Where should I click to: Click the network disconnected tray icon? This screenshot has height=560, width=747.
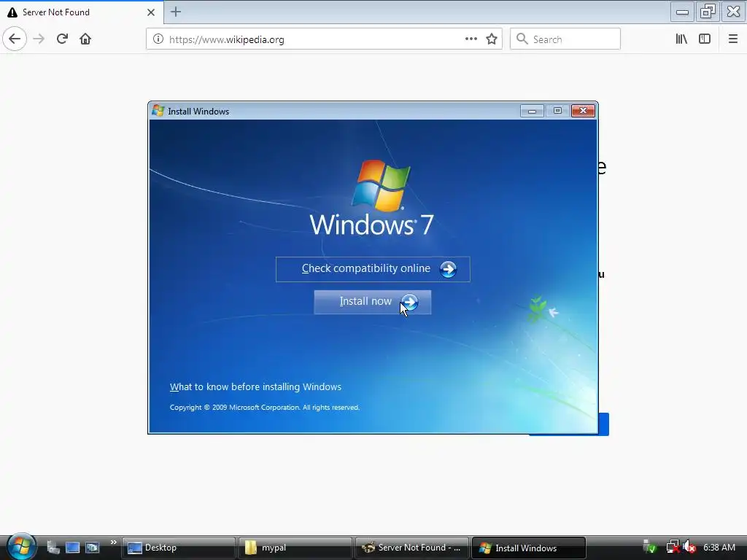tap(673, 547)
